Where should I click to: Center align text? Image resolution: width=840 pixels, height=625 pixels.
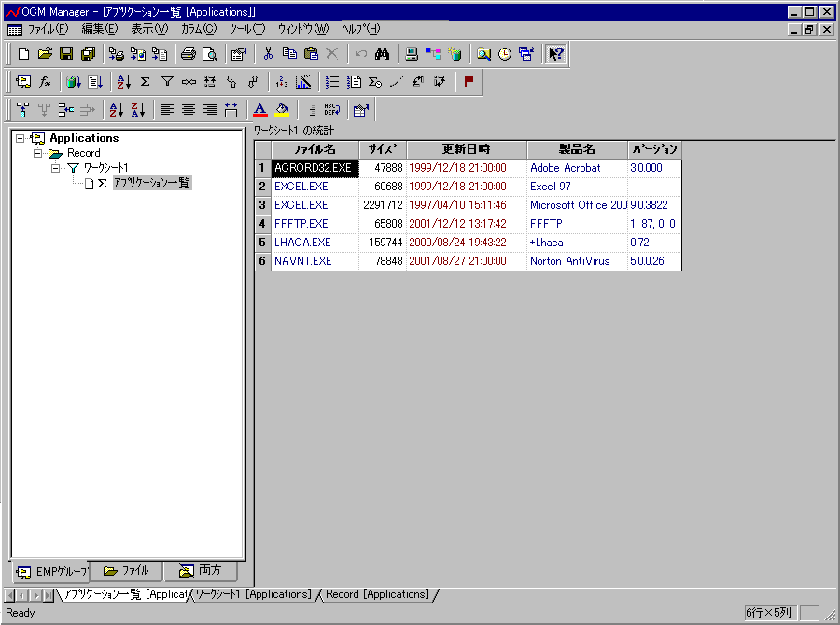pyautogui.click(x=188, y=110)
